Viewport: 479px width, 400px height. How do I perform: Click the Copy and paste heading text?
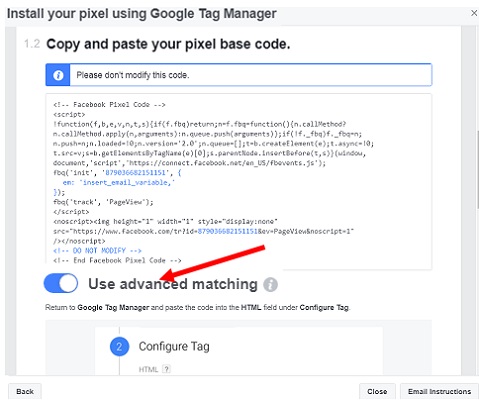coord(168,44)
